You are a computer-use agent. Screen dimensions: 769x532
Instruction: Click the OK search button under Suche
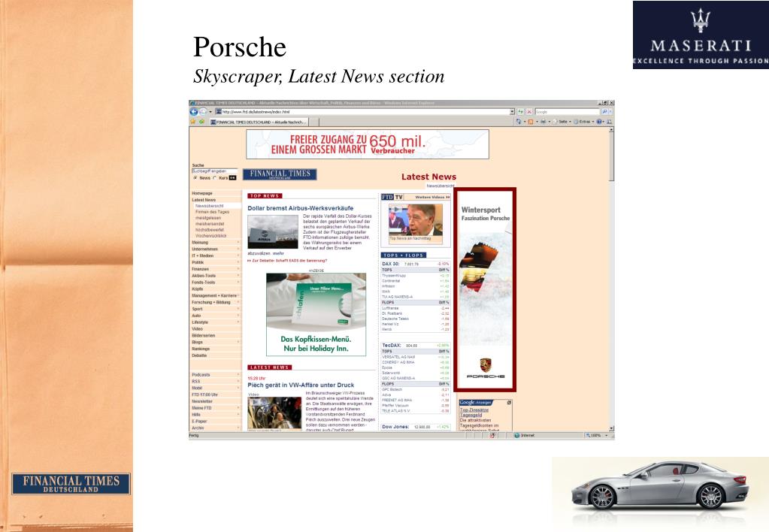coord(232,178)
